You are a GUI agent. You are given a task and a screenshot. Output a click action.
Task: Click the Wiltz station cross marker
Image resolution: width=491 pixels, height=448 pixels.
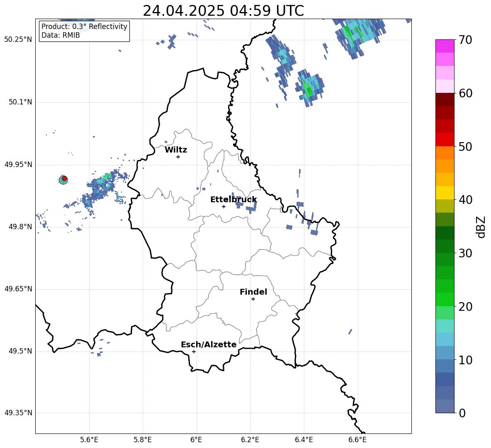click(178, 157)
